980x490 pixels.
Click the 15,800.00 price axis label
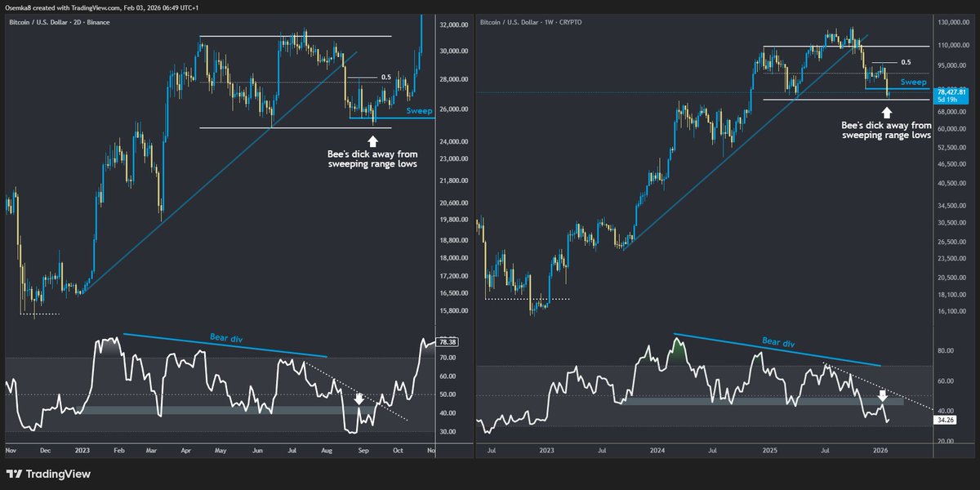pyautogui.click(x=452, y=311)
